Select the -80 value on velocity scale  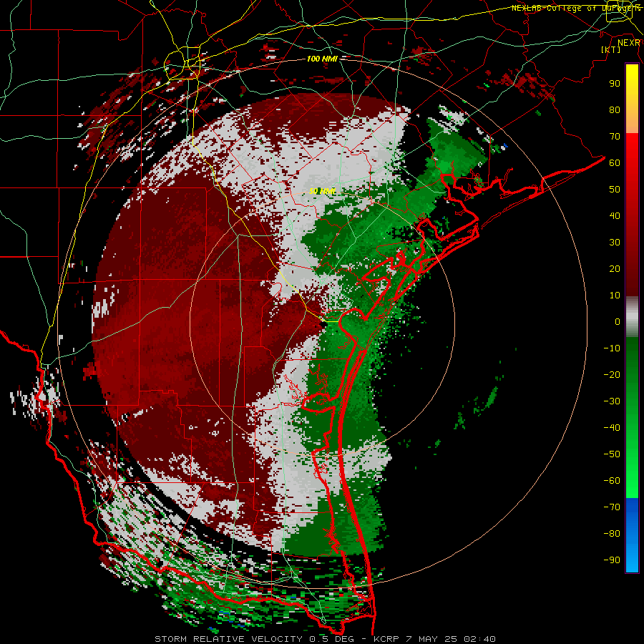click(612, 534)
